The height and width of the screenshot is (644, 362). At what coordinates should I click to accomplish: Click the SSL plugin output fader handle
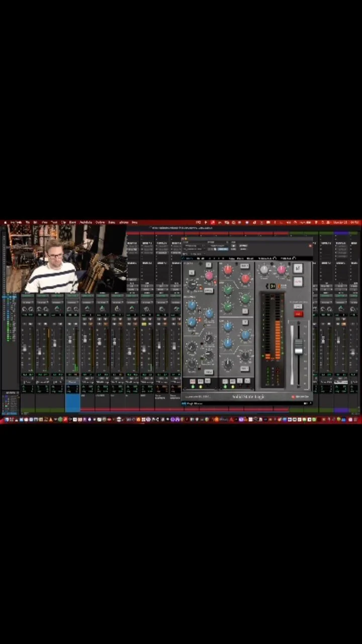[299, 347]
